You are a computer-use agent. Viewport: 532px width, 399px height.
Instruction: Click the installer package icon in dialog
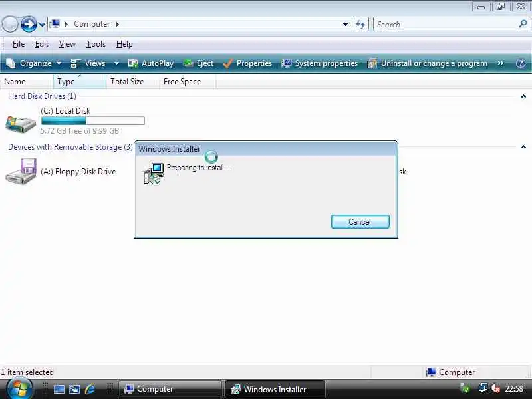(x=154, y=173)
